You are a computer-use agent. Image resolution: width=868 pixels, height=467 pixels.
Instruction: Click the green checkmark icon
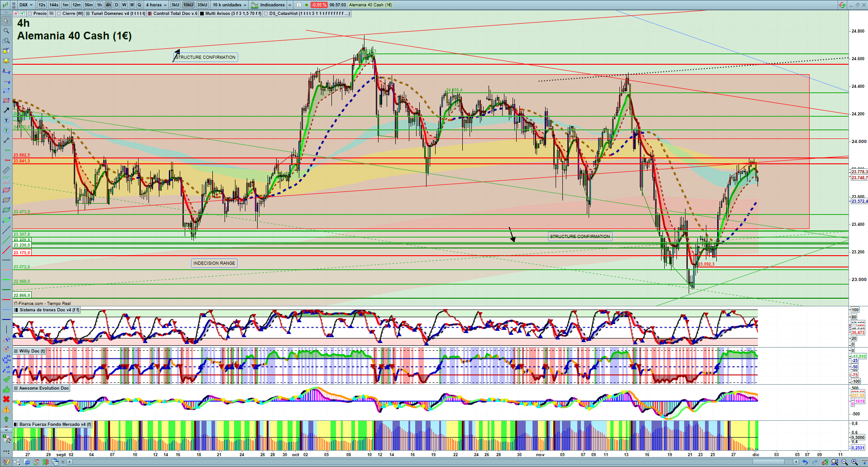pyautogui.click(x=6, y=379)
